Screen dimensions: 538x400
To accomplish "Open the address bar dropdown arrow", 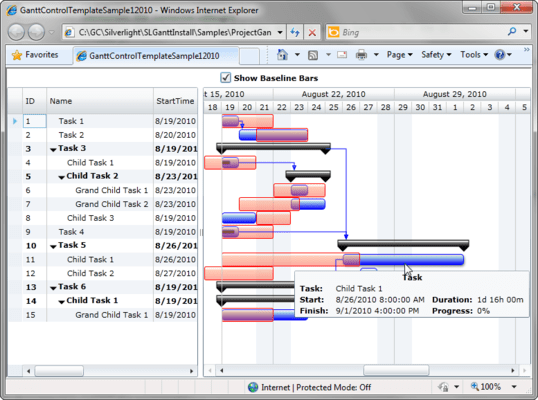I will [x=280, y=32].
